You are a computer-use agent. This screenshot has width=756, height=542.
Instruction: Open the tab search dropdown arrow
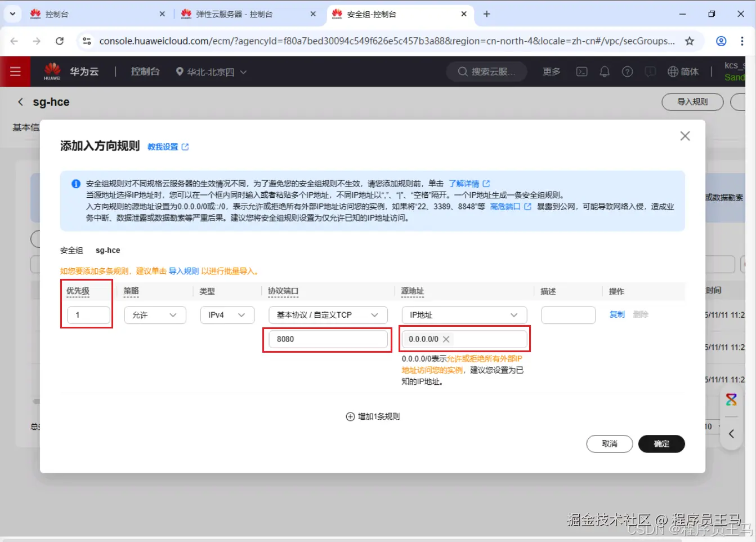(x=12, y=14)
